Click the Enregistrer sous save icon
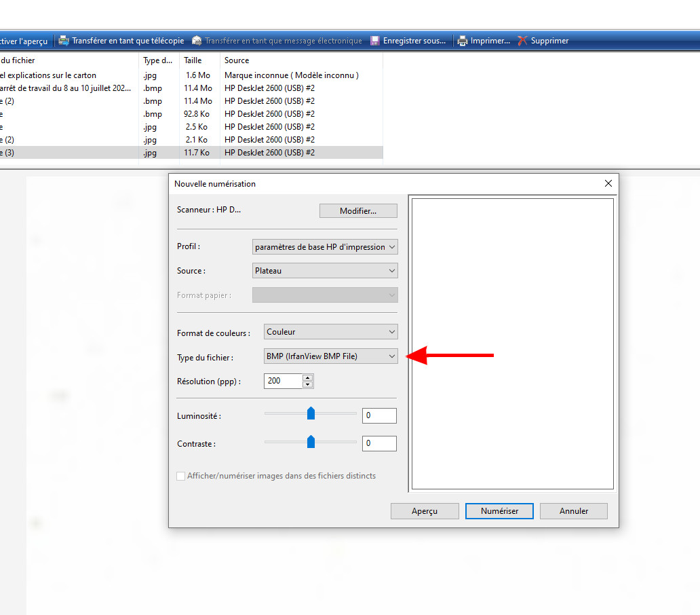Viewport: 700px width, 615px height. 374,40
